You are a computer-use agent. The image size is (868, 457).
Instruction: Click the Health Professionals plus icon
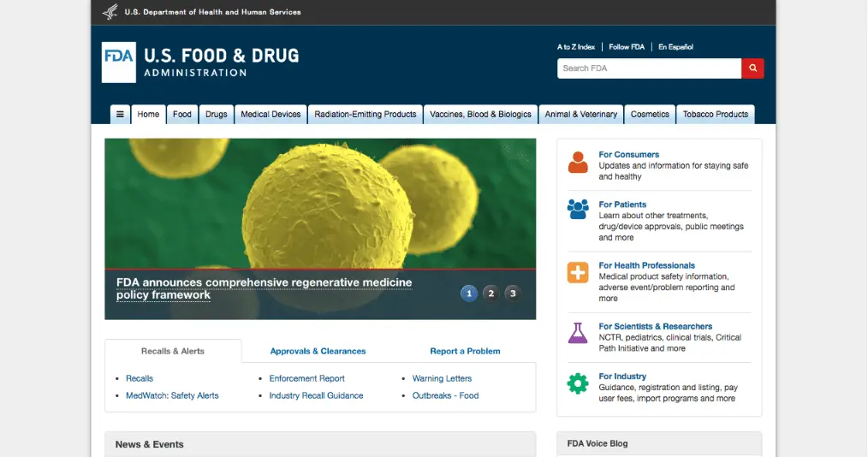[578, 272]
